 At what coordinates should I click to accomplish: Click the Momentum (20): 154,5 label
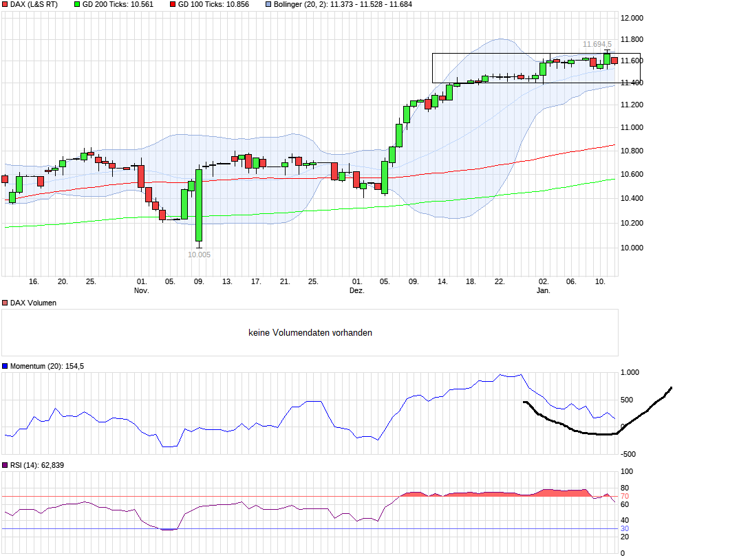[47, 366]
